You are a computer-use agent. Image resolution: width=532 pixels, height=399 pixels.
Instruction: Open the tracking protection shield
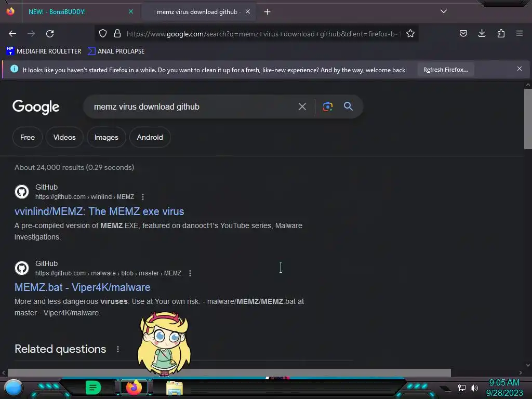(x=103, y=33)
